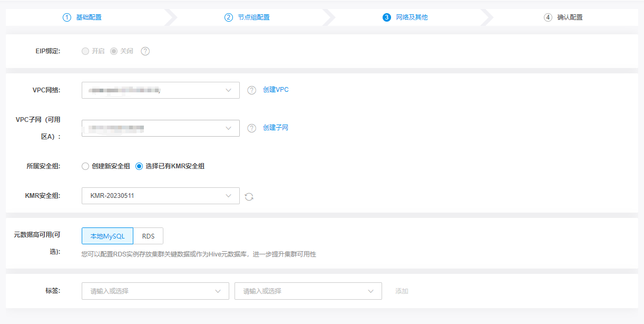Click the 创建VPC link
The height and width of the screenshot is (324, 644).
click(276, 90)
